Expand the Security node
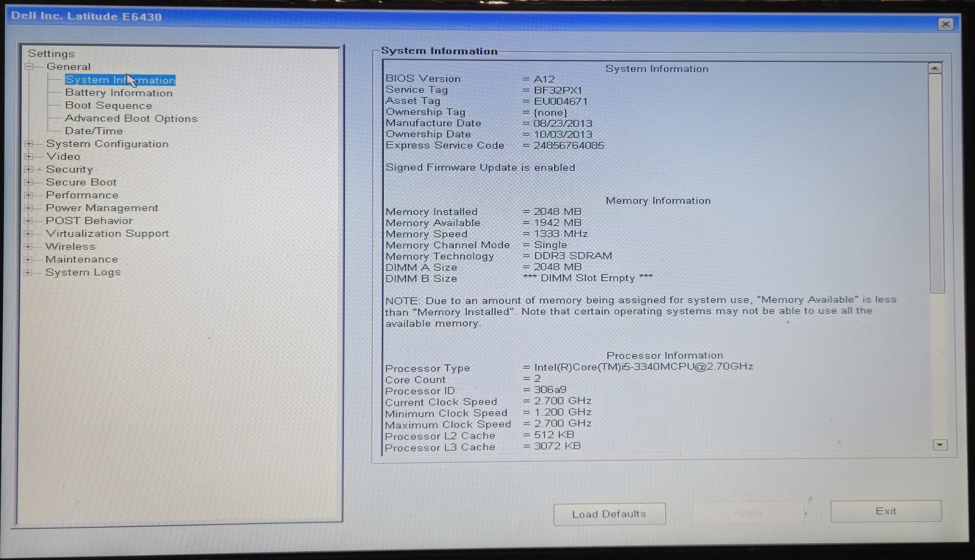The width and height of the screenshot is (975, 560). coord(29,169)
